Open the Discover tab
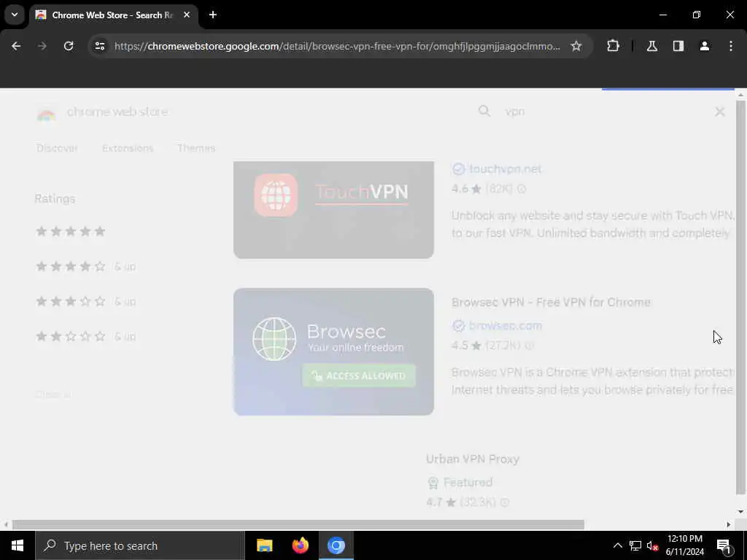 57,148
